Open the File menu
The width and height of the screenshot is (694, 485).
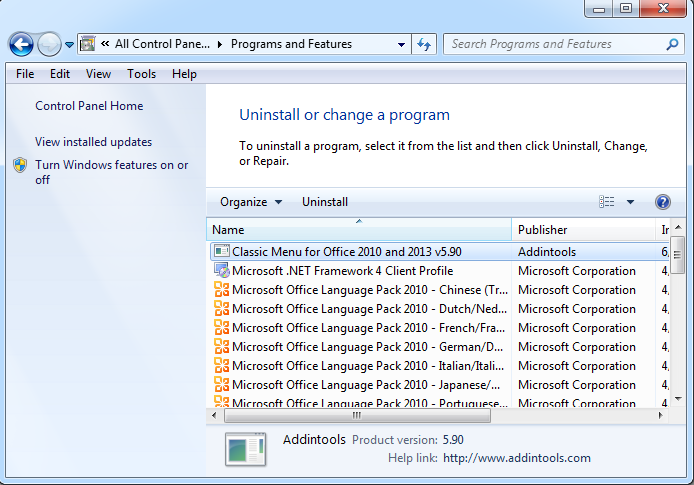tap(25, 74)
